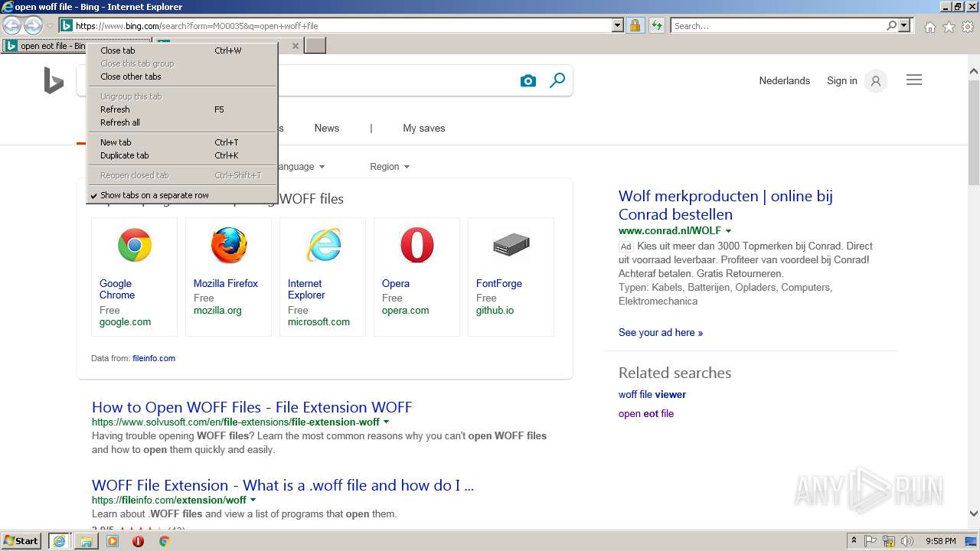Click the page scrollbar down arrow
Screen dimensions: 980x551
(x=974, y=514)
